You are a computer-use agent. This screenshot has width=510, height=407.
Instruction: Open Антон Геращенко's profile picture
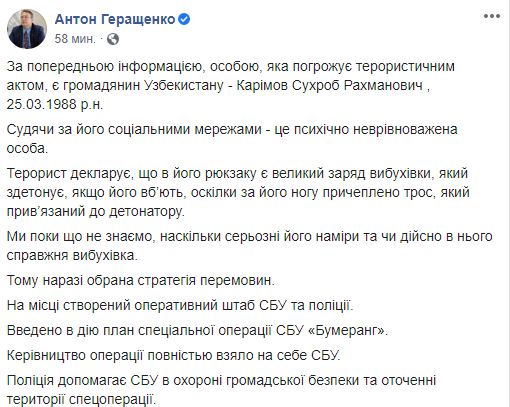pos(27,29)
